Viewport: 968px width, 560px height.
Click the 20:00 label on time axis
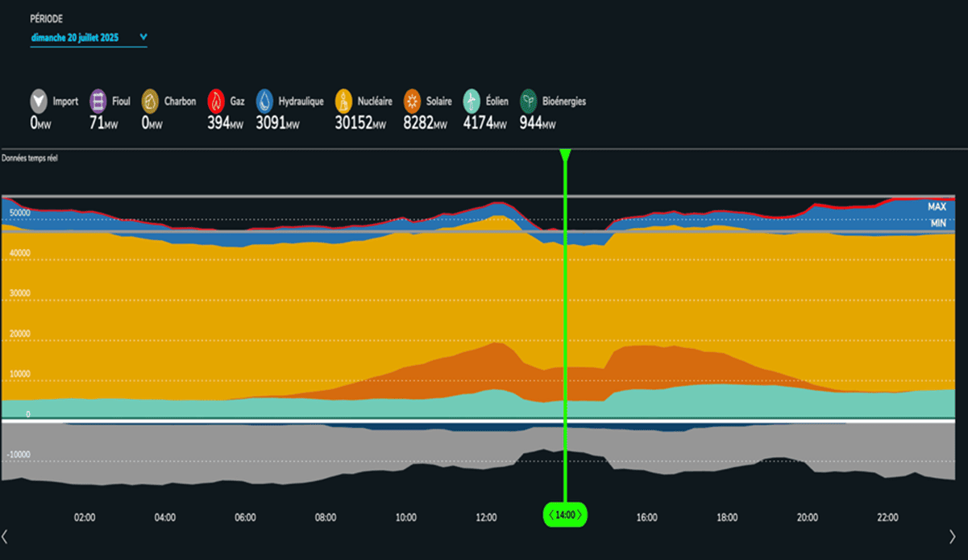tap(807, 518)
